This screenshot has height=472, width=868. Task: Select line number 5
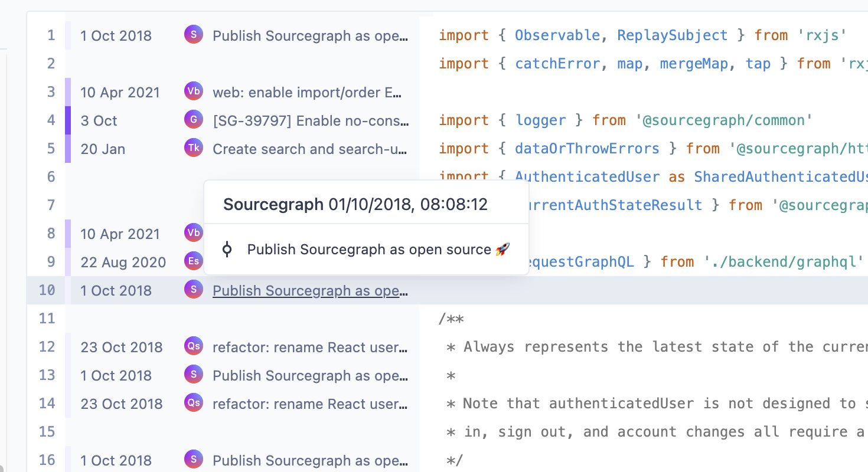(51, 149)
